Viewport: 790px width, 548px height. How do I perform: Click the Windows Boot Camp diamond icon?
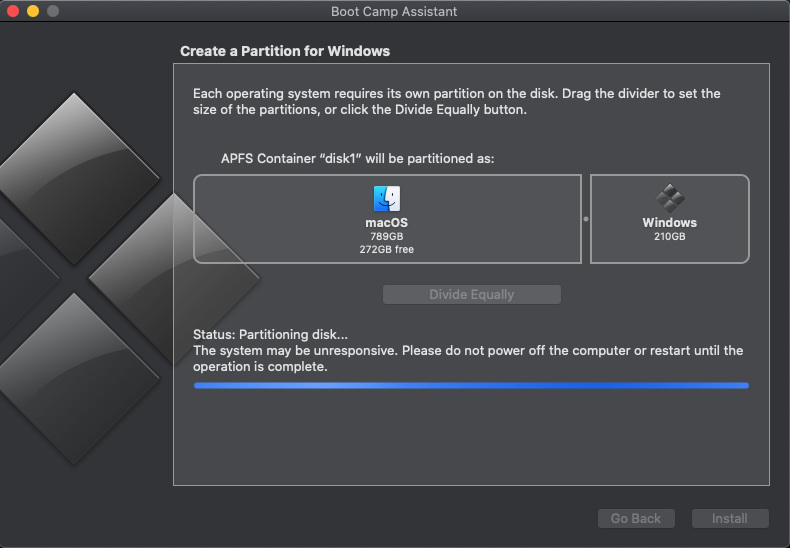point(670,198)
